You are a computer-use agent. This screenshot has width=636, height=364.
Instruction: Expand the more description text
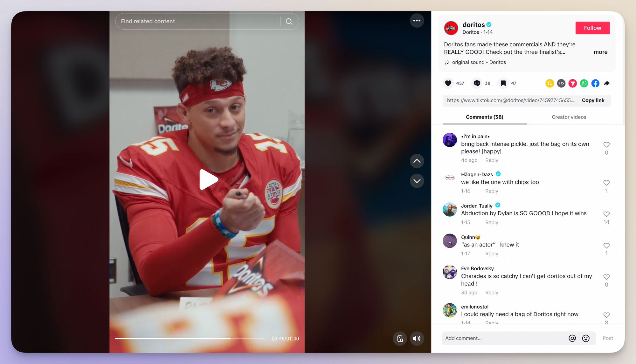click(x=600, y=52)
